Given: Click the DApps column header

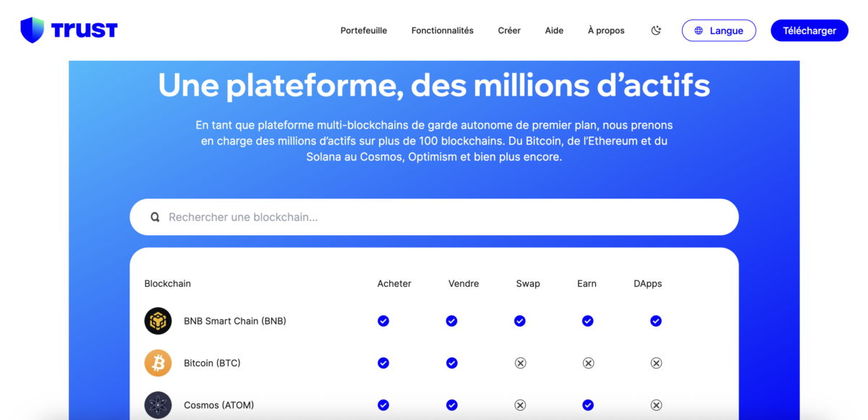Looking at the screenshot, I should pyautogui.click(x=648, y=284).
